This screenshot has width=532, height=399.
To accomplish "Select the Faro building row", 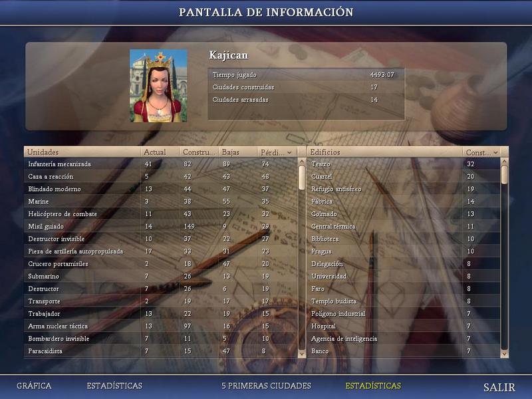I will point(404,289).
